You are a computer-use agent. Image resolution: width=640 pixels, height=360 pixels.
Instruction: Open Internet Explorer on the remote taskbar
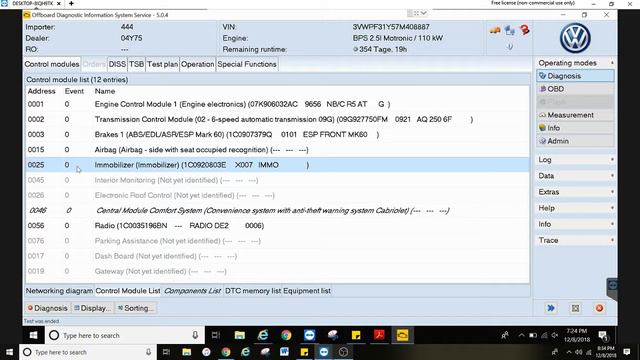(263, 335)
